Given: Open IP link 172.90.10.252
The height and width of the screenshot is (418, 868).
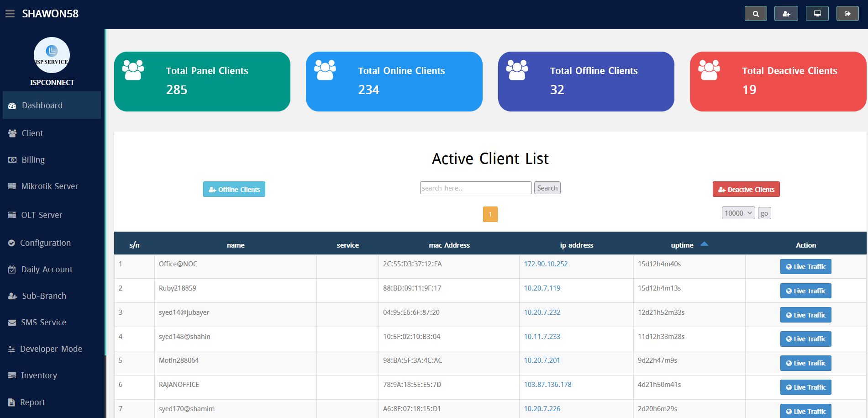Looking at the screenshot, I should pyautogui.click(x=546, y=264).
